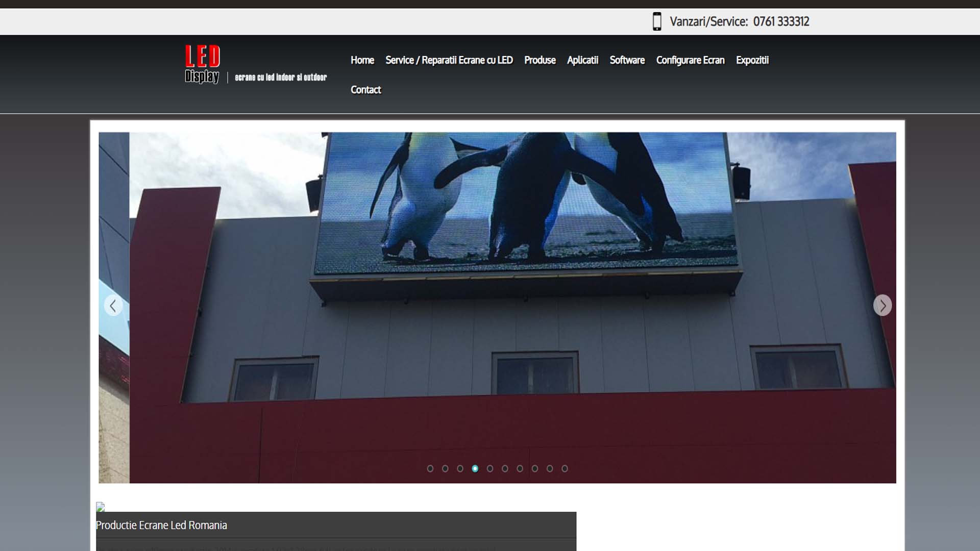Show previous slide with left arrow
This screenshot has width=980, height=551.
tap(113, 306)
